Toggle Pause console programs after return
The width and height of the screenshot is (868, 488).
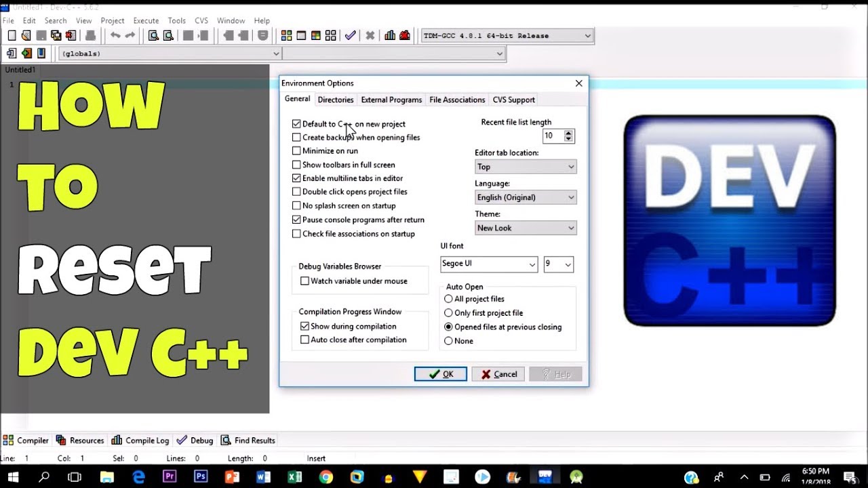[x=296, y=220]
